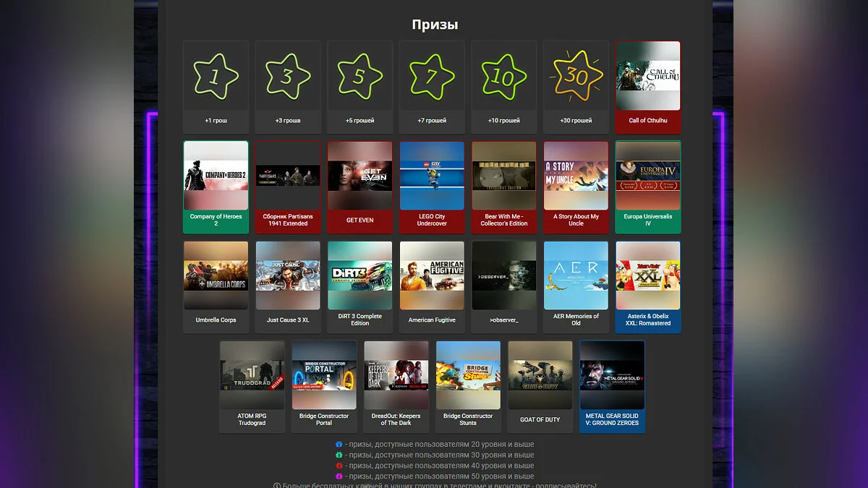Image resolution: width=868 pixels, height=488 pixels.
Task: Click the LEGO City Undercover prize image
Action: pos(432,176)
